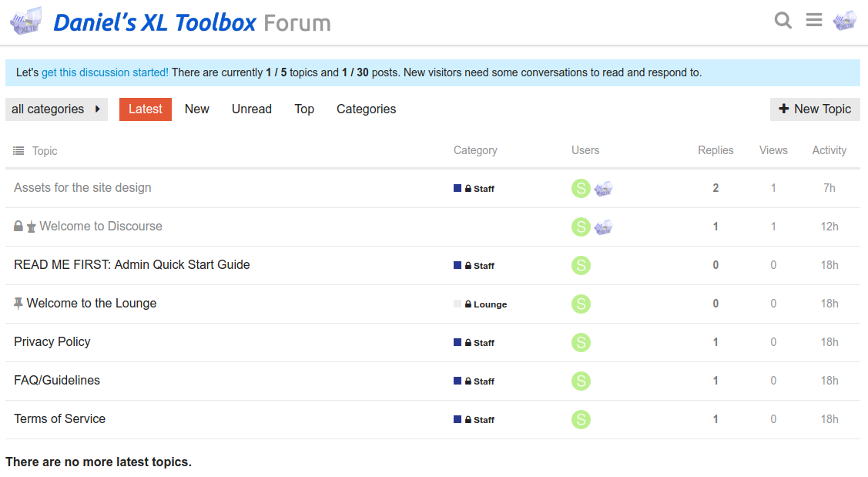
Task: Click Staff category badge in Terms of Service row
Action: [474, 419]
